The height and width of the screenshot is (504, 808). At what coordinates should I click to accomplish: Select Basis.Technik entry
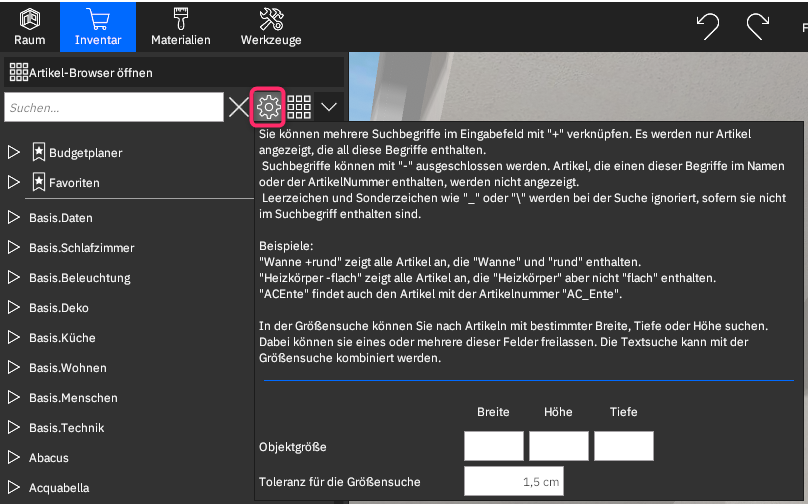point(66,428)
